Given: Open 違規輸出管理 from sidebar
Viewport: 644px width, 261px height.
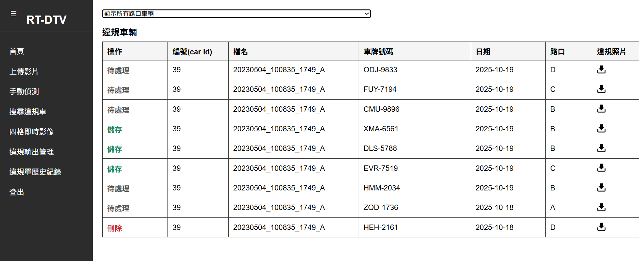Looking at the screenshot, I should [x=31, y=152].
